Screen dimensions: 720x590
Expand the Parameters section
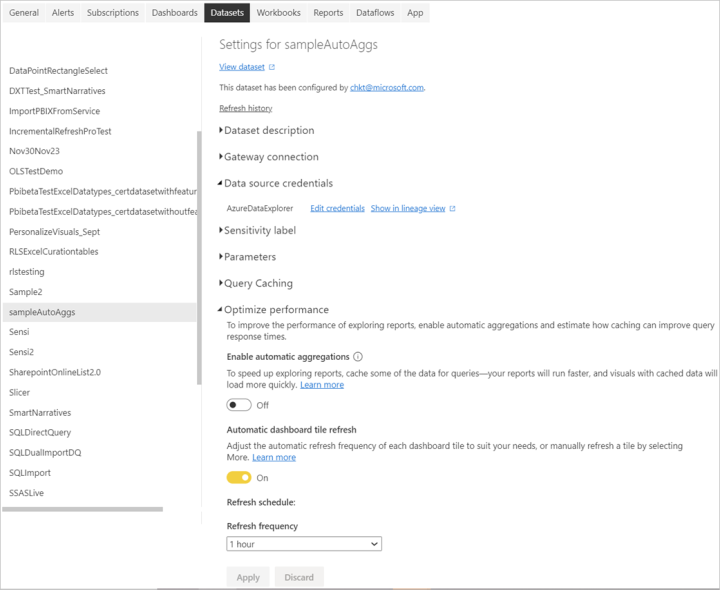click(248, 257)
